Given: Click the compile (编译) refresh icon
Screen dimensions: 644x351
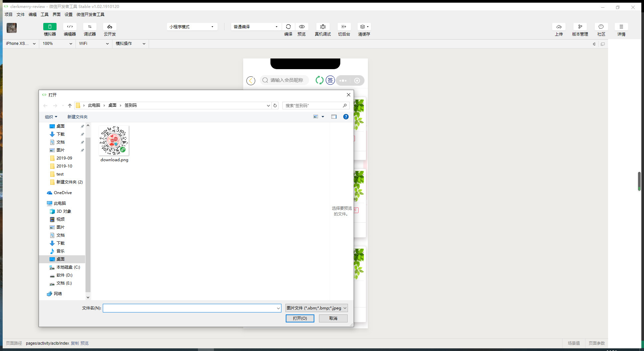Looking at the screenshot, I should (x=288, y=27).
